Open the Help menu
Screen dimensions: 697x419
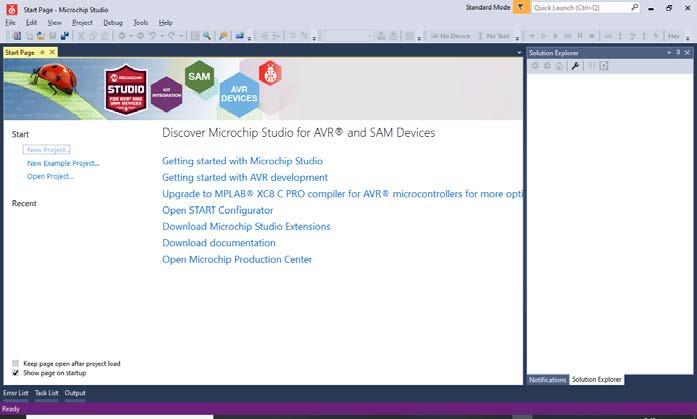click(x=165, y=22)
